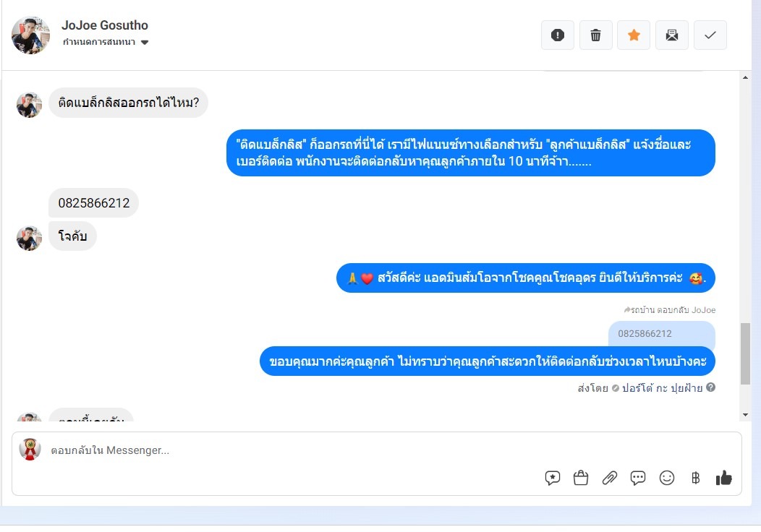Mark conversation done with checkmark icon
Screen dimensions: 761x532
click(x=710, y=35)
